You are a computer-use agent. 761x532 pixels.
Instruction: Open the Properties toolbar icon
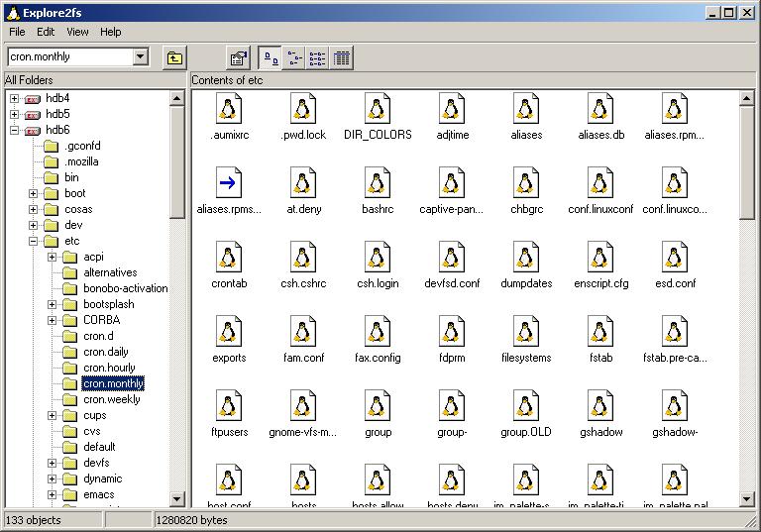[x=238, y=58]
